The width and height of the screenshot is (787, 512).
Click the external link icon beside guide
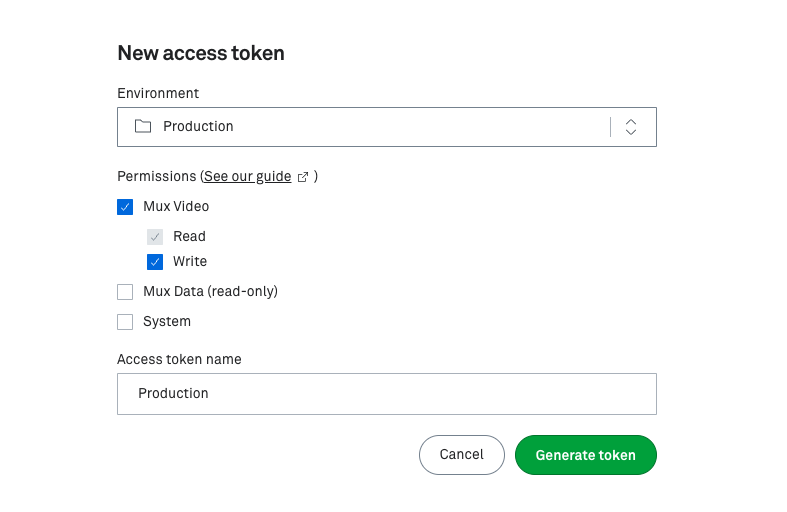303,177
